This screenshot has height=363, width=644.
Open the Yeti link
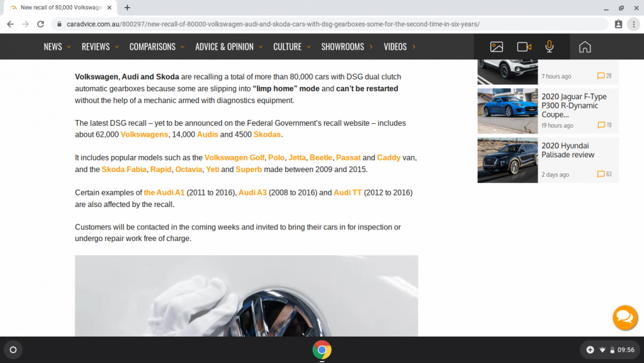213,170
